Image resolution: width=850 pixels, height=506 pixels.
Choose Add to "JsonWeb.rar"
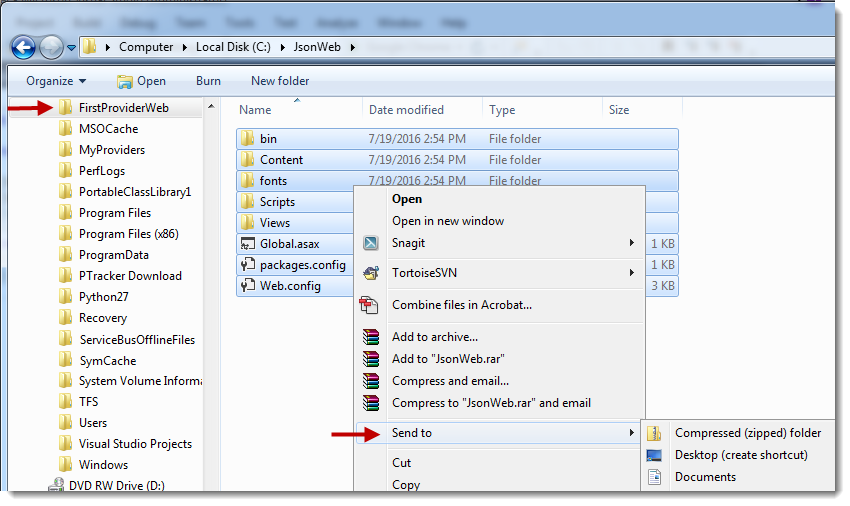point(448,359)
